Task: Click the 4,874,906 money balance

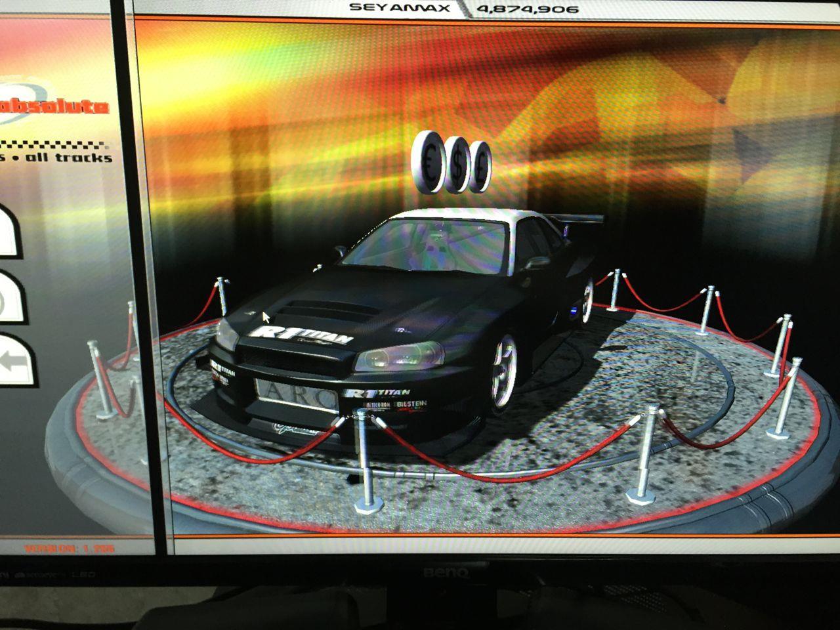Action: 528,9
